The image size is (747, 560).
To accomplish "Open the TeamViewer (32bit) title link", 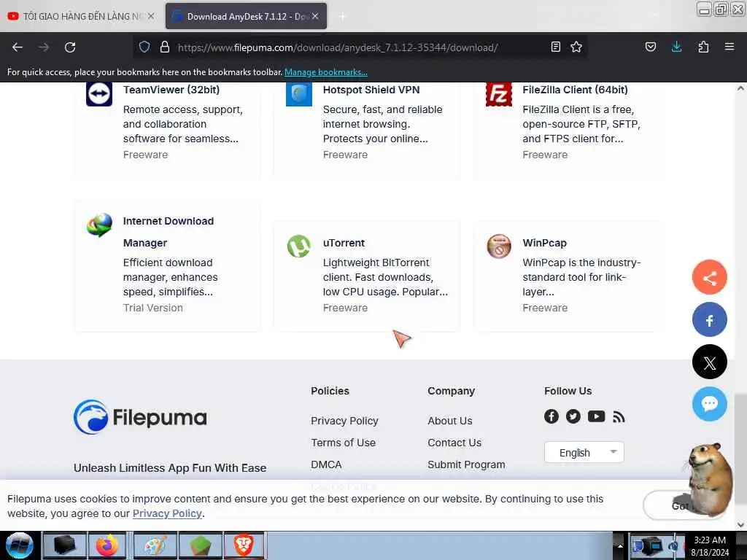I will tap(171, 90).
